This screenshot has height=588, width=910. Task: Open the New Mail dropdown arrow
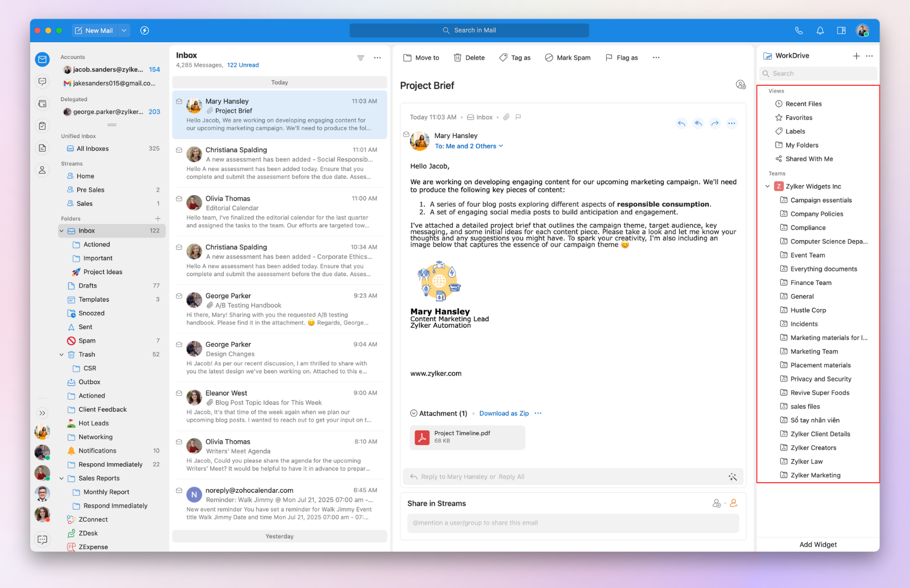[124, 31]
